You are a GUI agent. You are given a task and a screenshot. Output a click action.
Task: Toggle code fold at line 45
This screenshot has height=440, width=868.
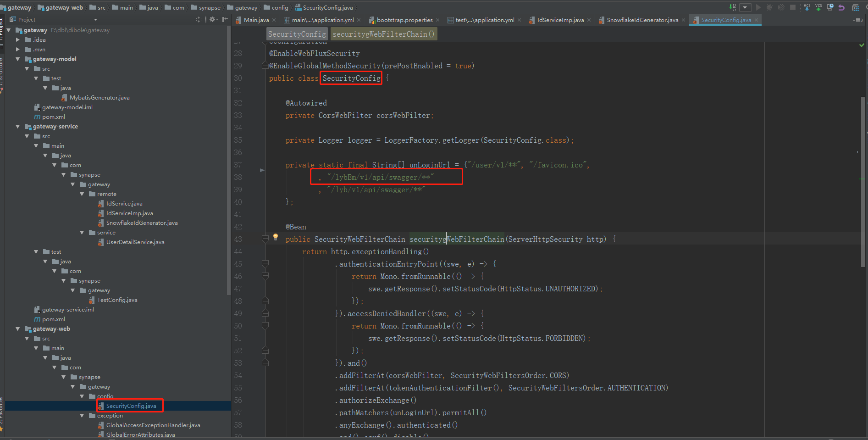265,263
